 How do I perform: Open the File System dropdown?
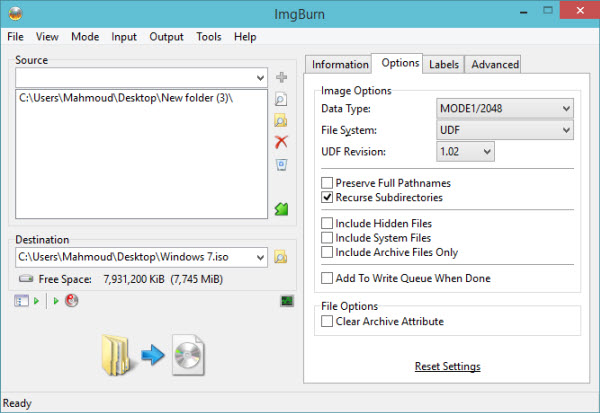click(505, 130)
